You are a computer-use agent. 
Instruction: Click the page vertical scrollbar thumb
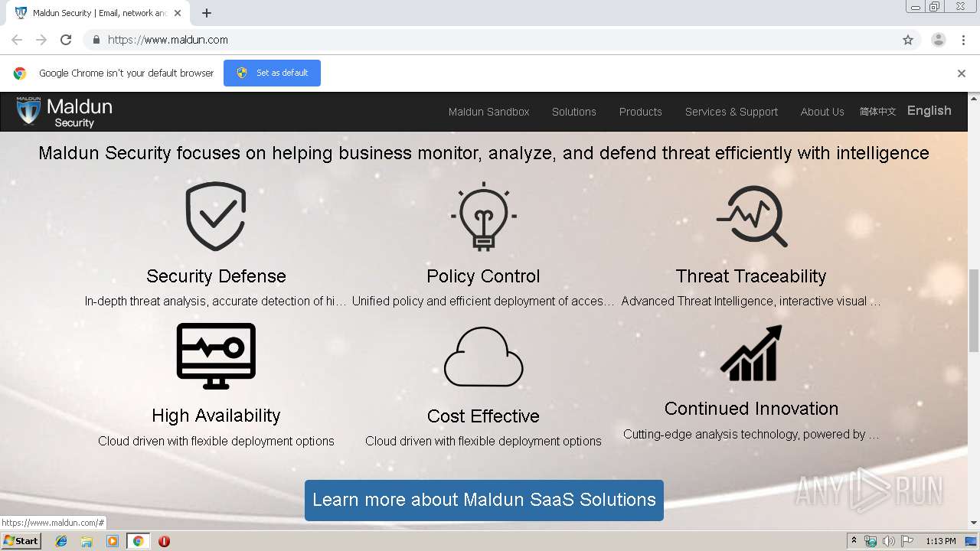coord(974,311)
